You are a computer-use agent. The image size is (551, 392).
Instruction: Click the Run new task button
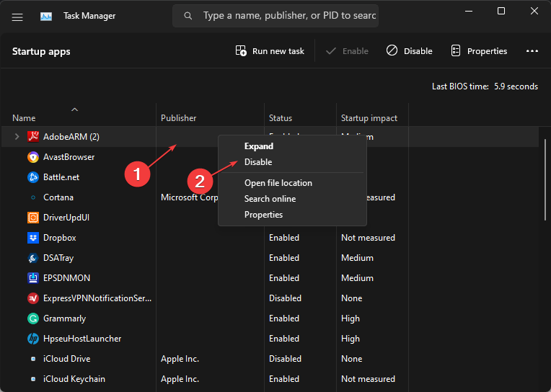click(x=270, y=51)
